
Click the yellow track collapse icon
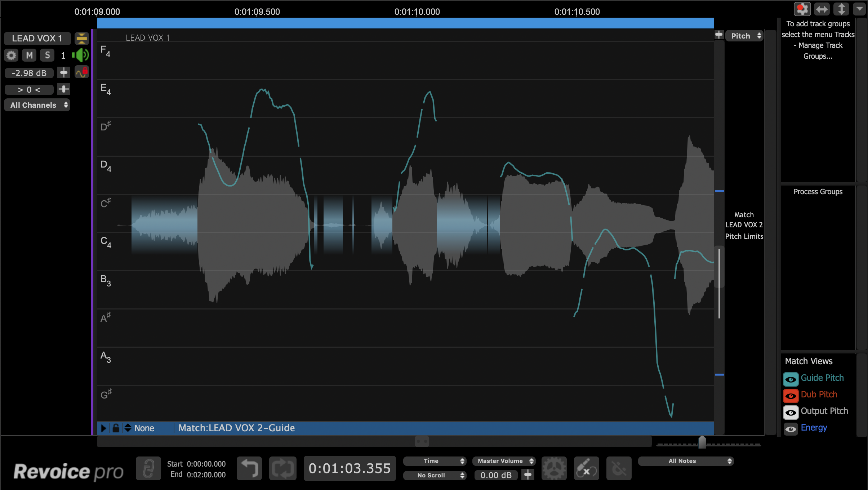[x=82, y=38]
